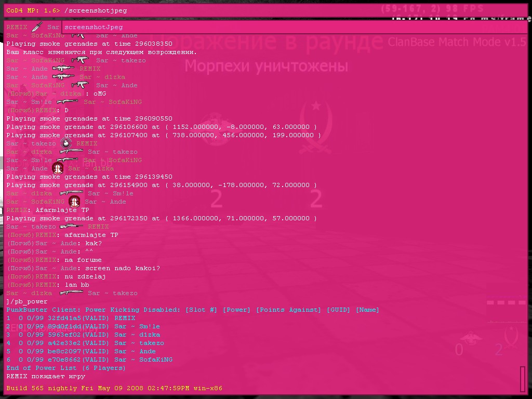Click 'Playing smoke grenades at time 296139450'
The image size is (532, 399).
tap(89, 177)
